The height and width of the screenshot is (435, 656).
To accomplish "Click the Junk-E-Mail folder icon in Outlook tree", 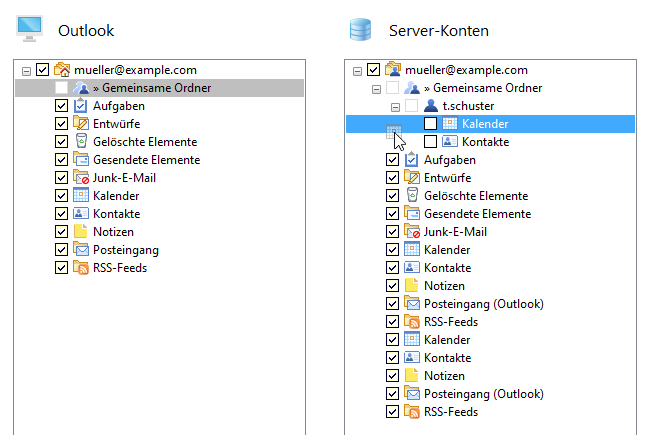I will coord(81,177).
